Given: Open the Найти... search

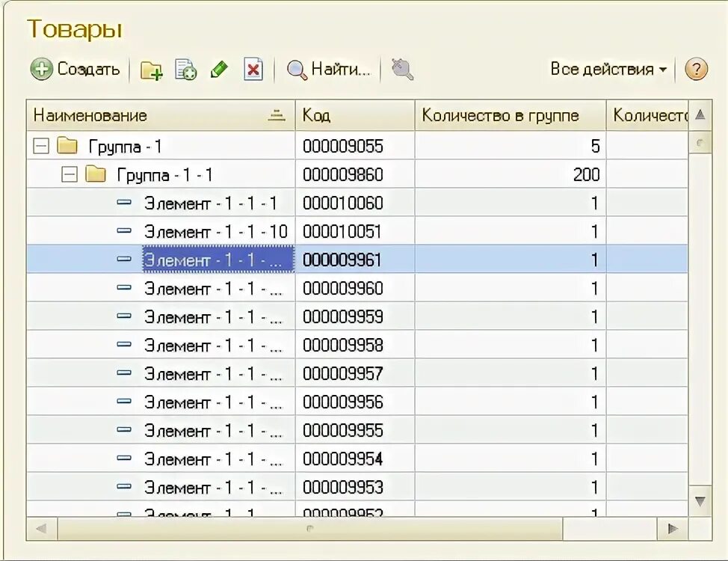Looking at the screenshot, I should (x=329, y=70).
